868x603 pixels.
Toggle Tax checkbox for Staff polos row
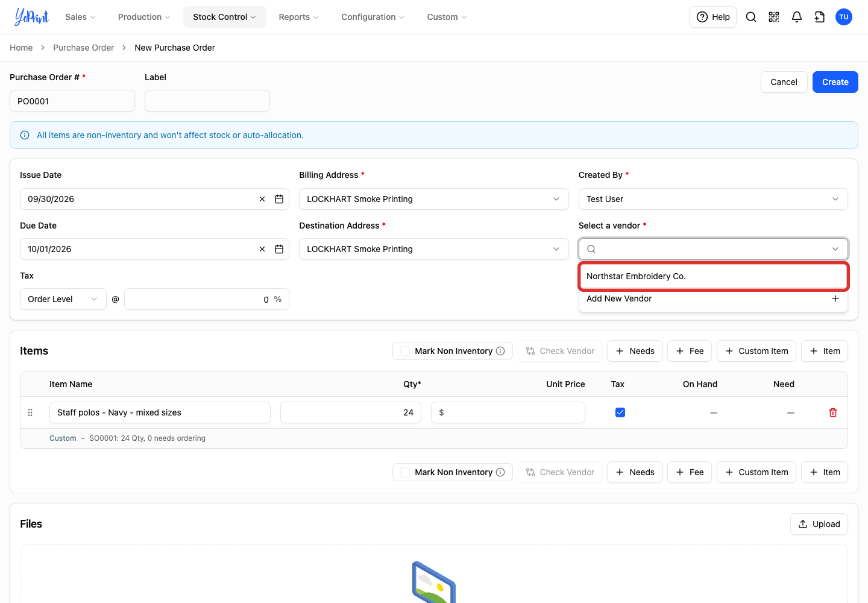(620, 412)
